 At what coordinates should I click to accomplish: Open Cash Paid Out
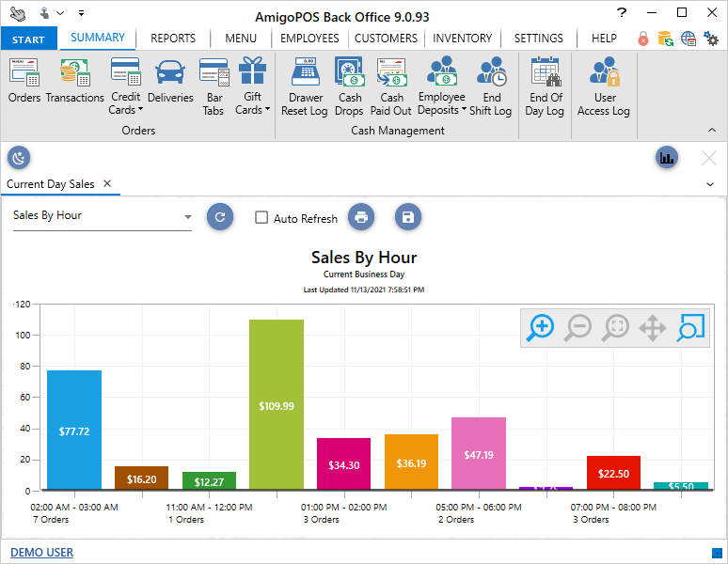click(391, 86)
